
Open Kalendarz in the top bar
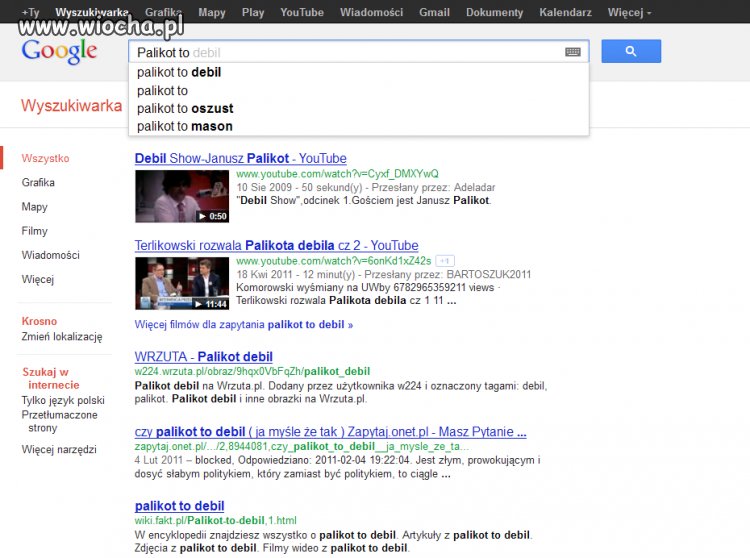[565, 12]
